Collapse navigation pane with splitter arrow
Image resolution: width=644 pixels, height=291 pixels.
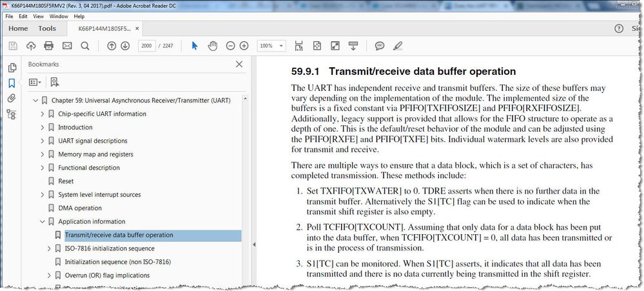(x=254, y=245)
